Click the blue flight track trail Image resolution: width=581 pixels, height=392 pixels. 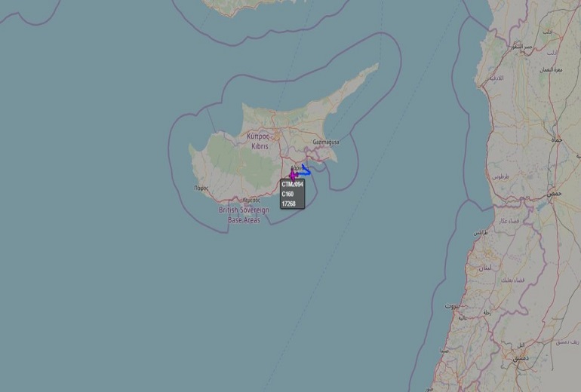click(x=306, y=170)
